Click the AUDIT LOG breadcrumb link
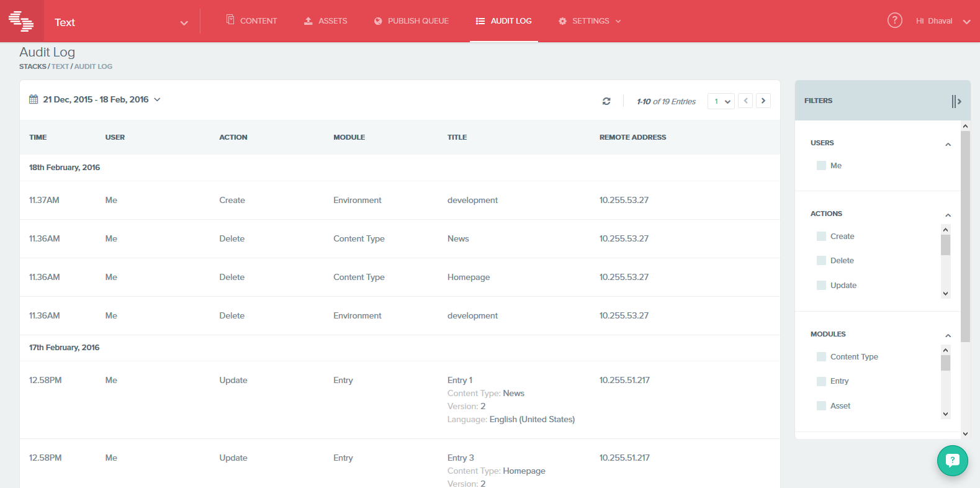Screen dimensions: 980x488 pyautogui.click(x=93, y=66)
